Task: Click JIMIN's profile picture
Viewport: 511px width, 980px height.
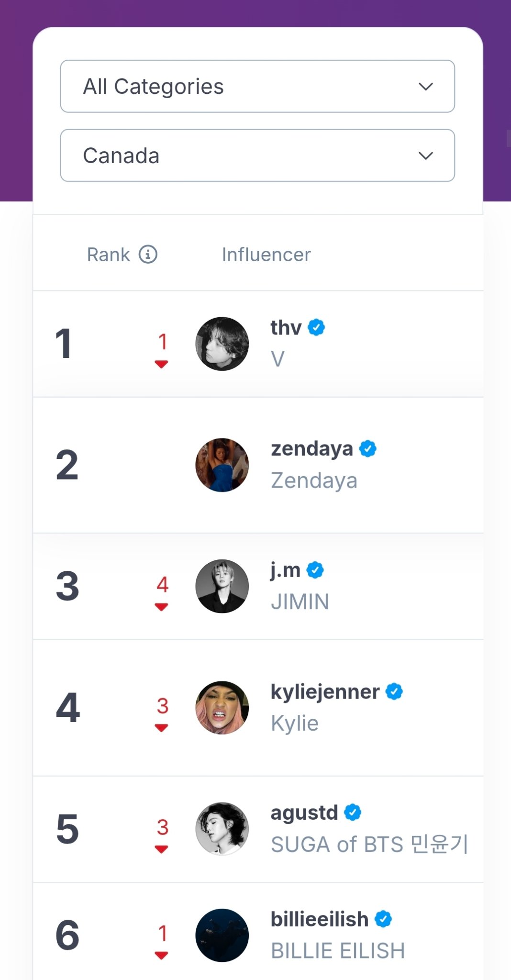Action: tap(222, 586)
